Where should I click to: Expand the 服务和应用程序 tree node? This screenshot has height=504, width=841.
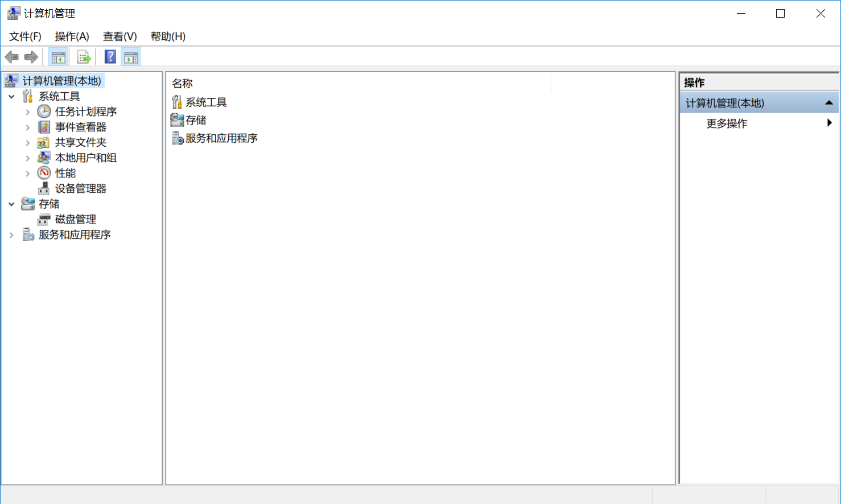pos(11,235)
